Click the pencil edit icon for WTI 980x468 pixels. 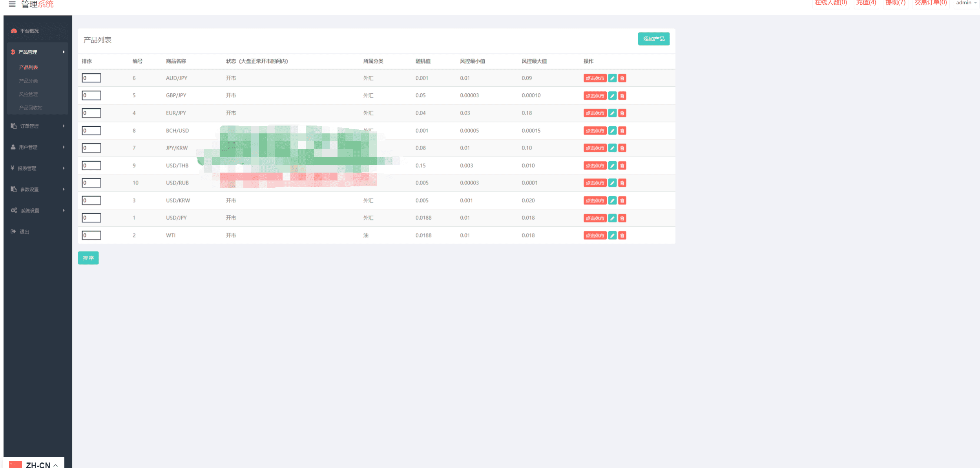point(612,235)
